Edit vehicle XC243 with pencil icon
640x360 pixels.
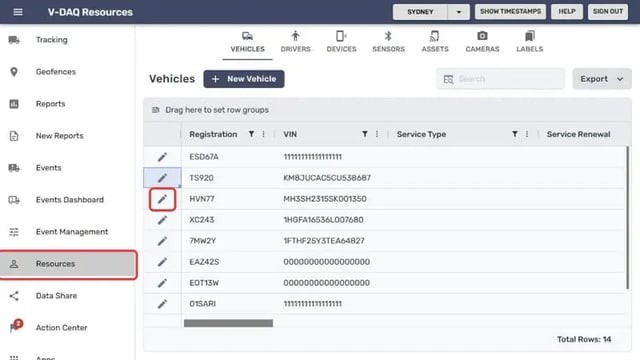[162, 220]
